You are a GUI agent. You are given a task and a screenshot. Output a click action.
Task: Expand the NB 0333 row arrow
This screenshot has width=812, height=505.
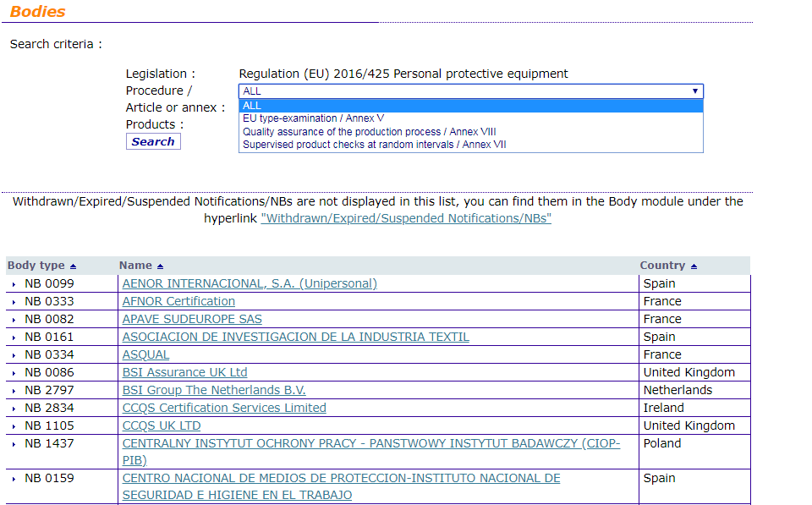pos(14,302)
